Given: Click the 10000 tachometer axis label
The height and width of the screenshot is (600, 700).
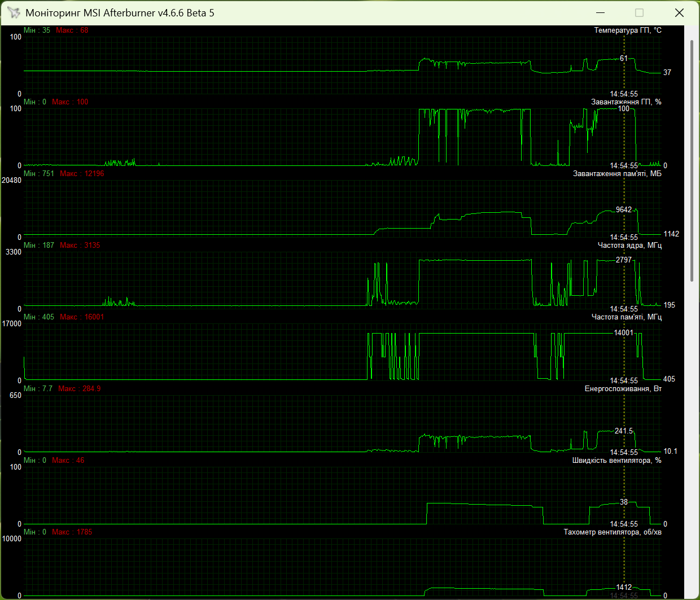Looking at the screenshot, I should (x=12, y=539).
